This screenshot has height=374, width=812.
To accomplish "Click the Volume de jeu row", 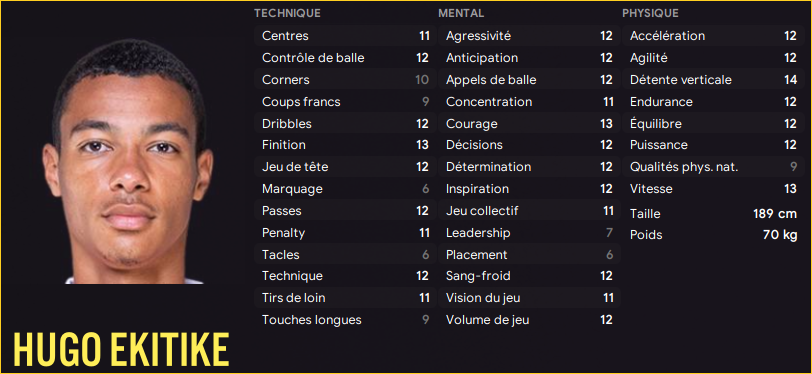I will pos(529,320).
